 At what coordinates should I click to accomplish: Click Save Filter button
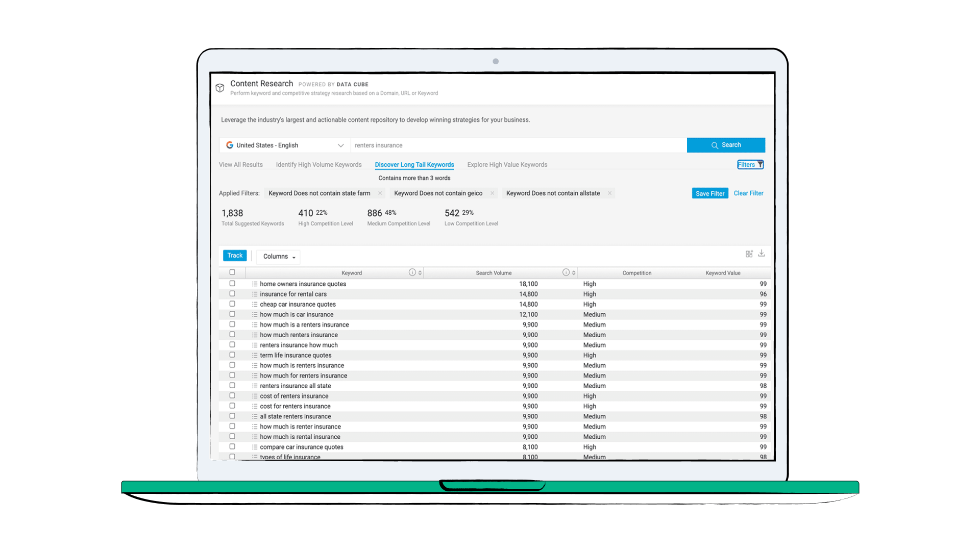709,194
